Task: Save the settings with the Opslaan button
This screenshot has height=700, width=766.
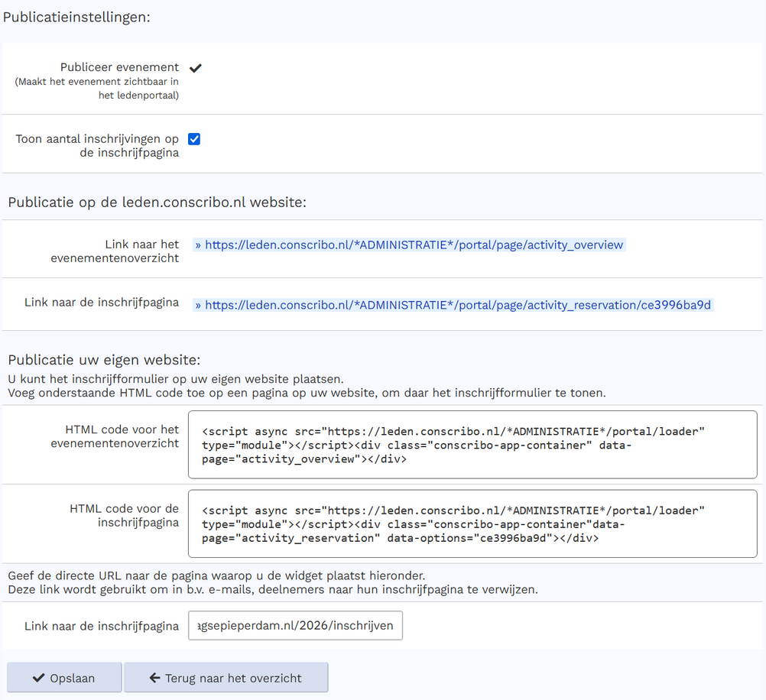Action: click(64, 678)
